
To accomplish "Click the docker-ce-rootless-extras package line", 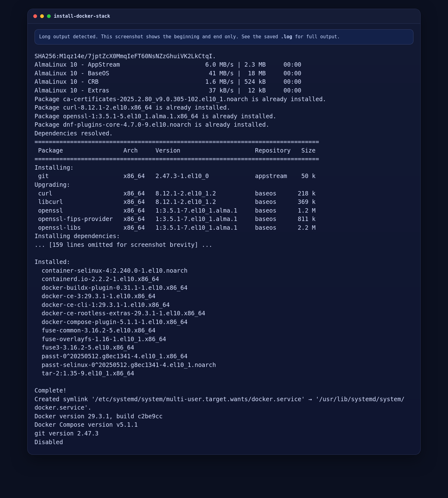I will pyautogui.click(x=124, y=313).
